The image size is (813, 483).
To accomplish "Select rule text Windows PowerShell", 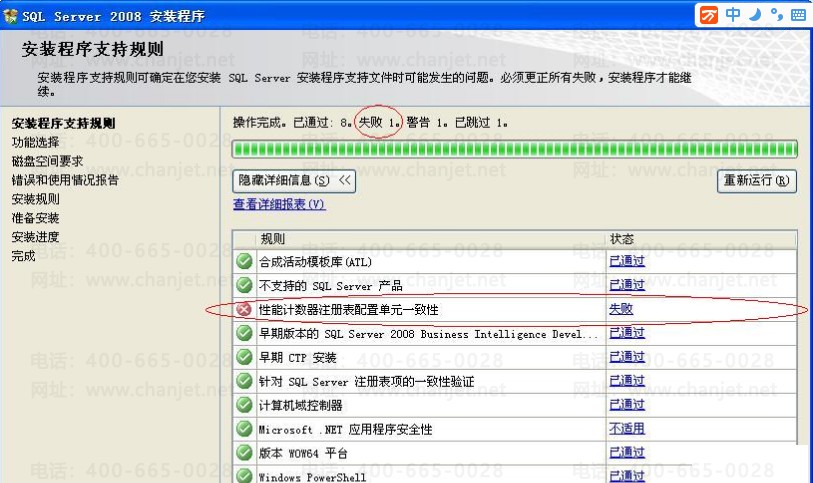I will click(x=312, y=477).
